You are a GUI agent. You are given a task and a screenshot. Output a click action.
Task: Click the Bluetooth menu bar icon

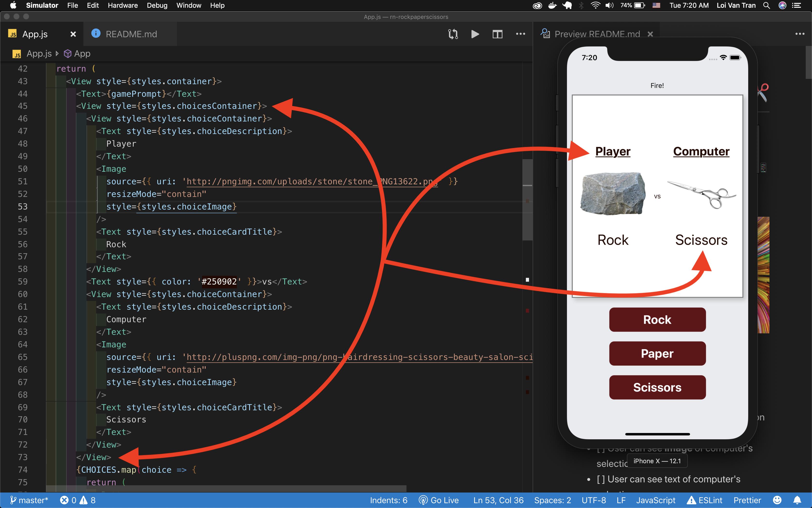pos(581,5)
